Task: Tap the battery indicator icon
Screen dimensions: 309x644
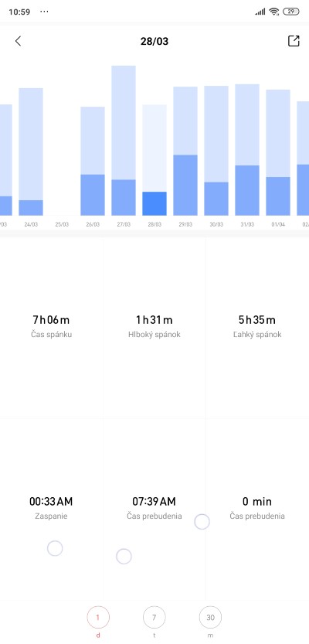Action: (291, 12)
